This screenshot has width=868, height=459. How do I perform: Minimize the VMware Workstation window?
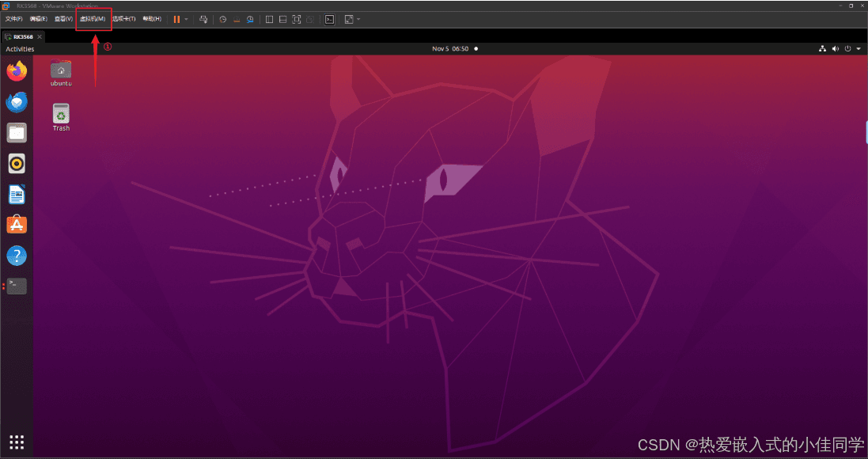840,6
